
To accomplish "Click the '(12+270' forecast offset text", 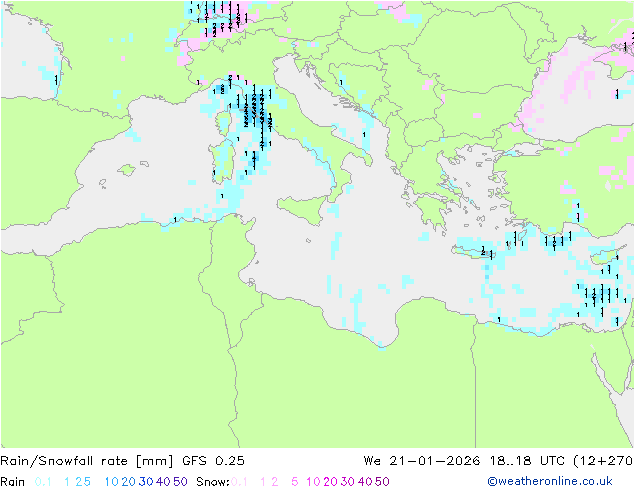I will pos(603,461).
